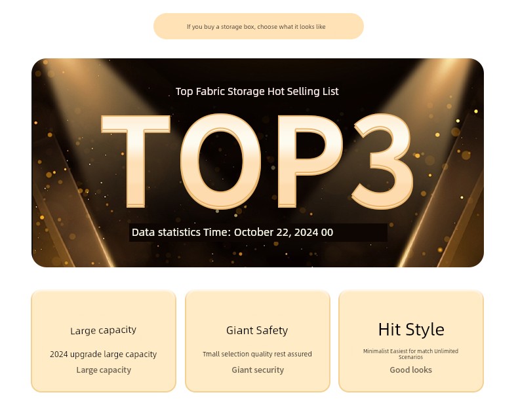Click the Minimalist Easiest for match description
Viewport: 518px width, 420px height.
click(x=411, y=354)
